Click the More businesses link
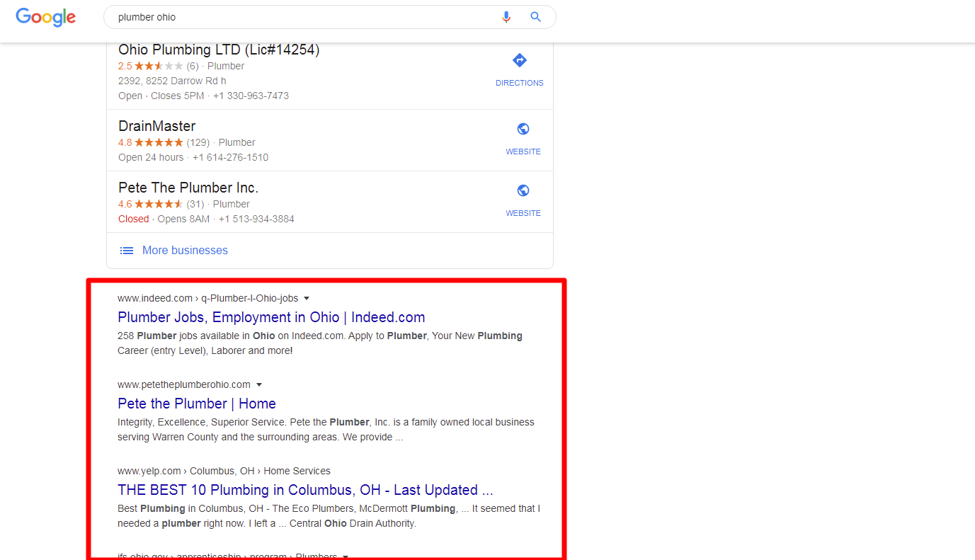This screenshot has height=560, width=975. (185, 250)
